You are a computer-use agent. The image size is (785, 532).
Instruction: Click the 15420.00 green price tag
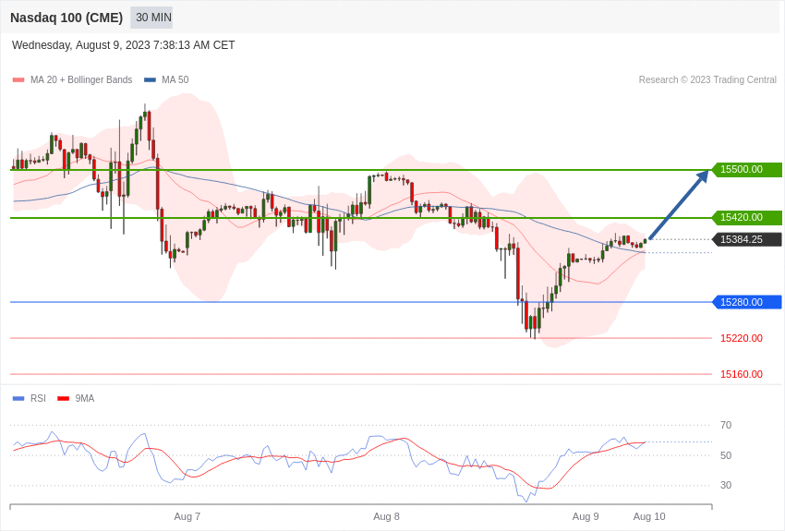(747, 218)
